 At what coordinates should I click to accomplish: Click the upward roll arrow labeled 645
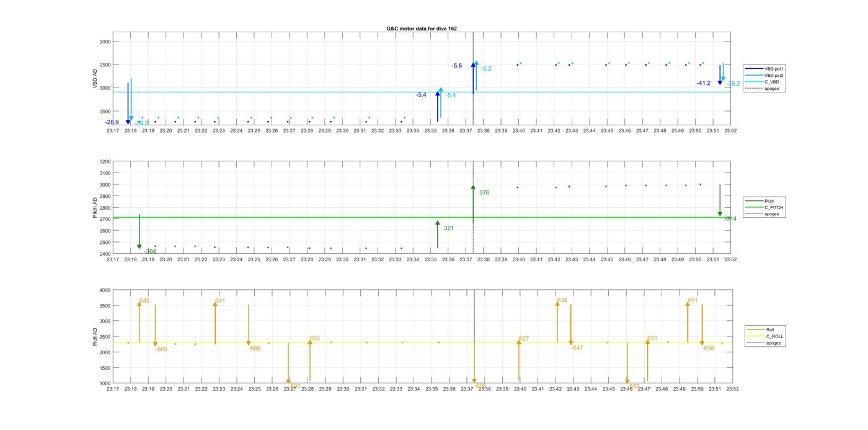tap(139, 322)
